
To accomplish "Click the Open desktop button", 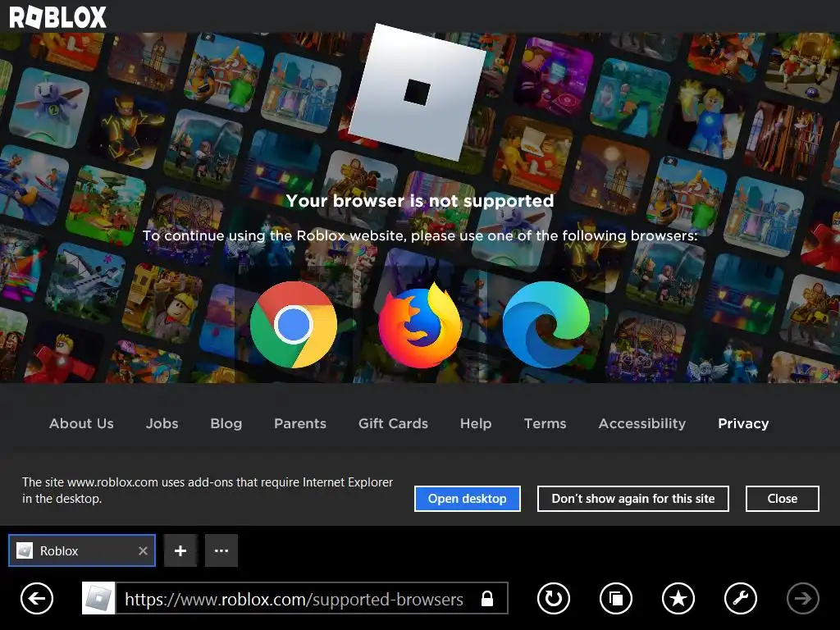I will (467, 499).
